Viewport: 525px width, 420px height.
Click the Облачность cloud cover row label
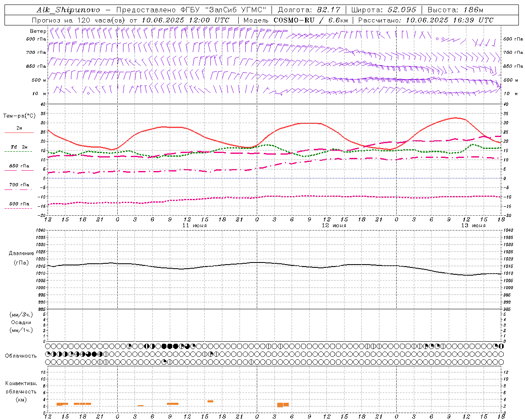point(21,356)
